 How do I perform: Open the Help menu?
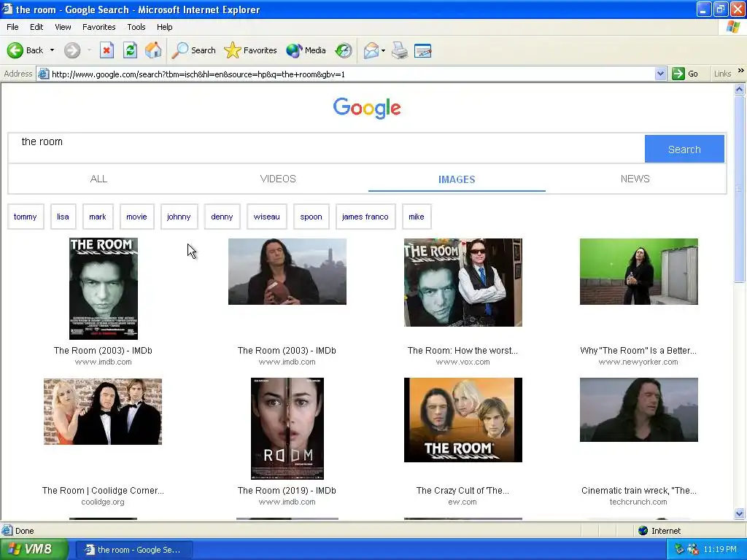165,27
